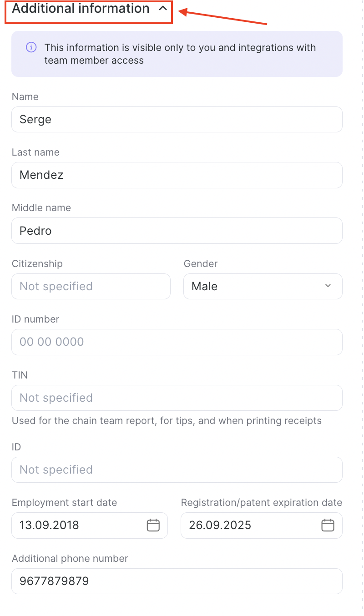Click the Employment start date value 13.09.2018
This screenshot has width=364, height=616.
click(49, 525)
